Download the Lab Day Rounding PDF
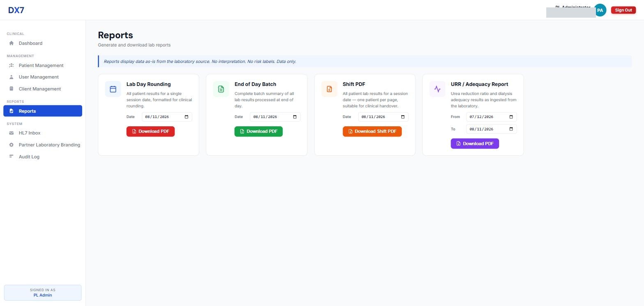The image size is (644, 306). [150, 131]
